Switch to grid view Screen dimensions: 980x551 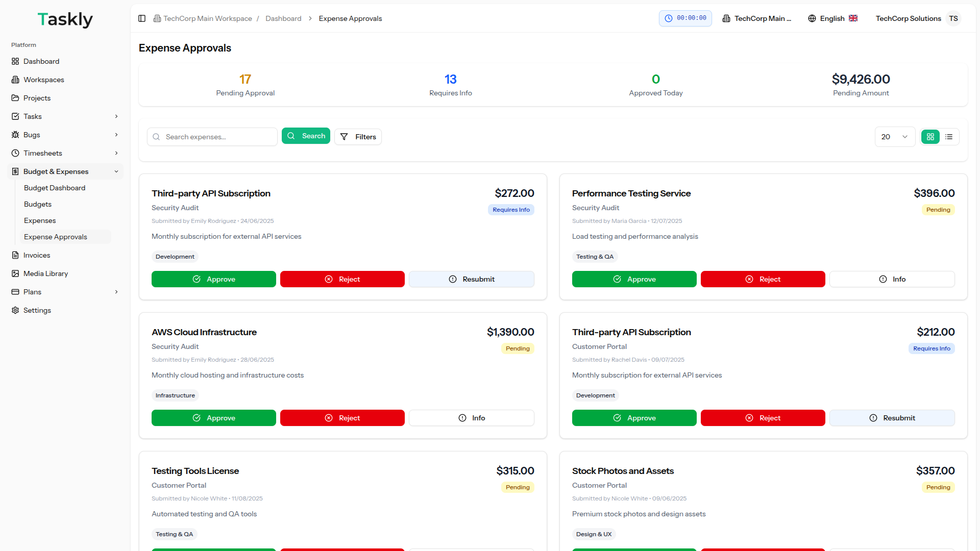click(x=930, y=137)
